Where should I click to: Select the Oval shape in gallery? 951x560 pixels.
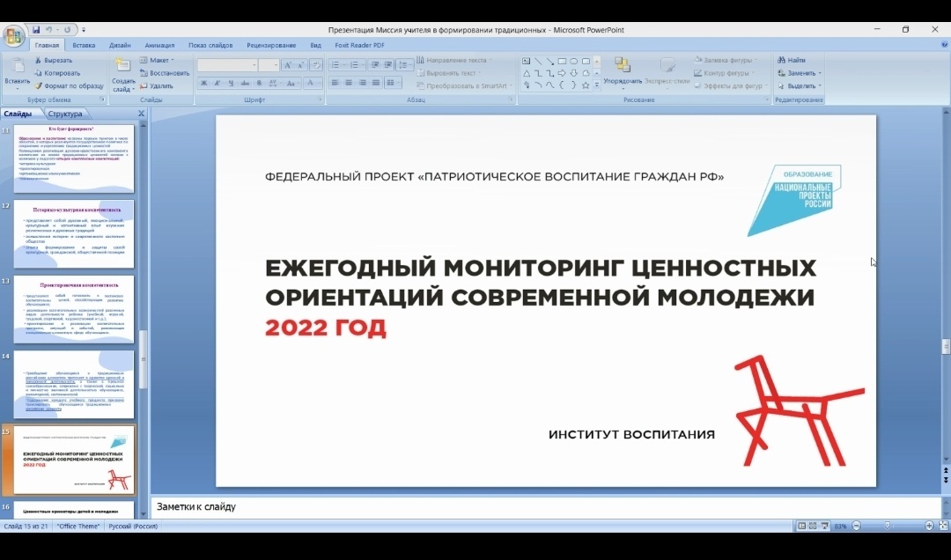tap(574, 62)
